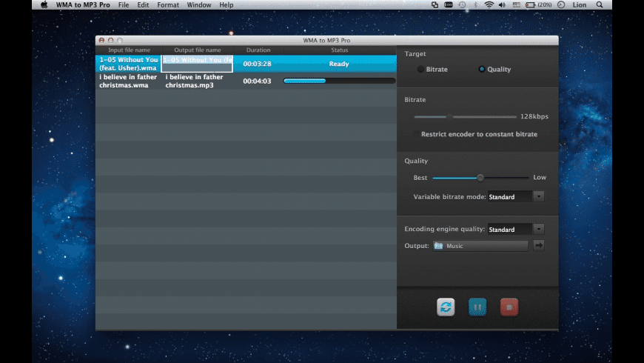Open the Edit menu

tap(143, 5)
